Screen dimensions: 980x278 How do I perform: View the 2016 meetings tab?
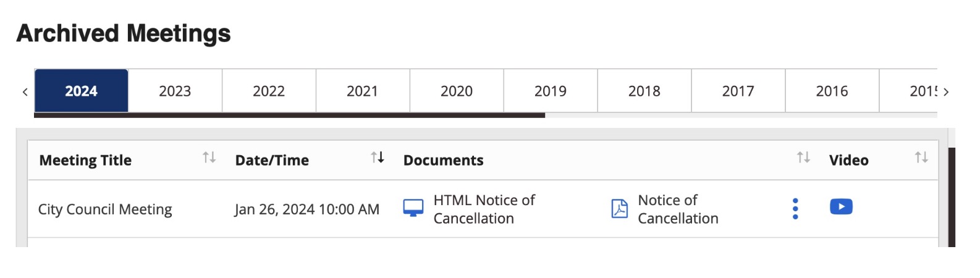click(832, 91)
